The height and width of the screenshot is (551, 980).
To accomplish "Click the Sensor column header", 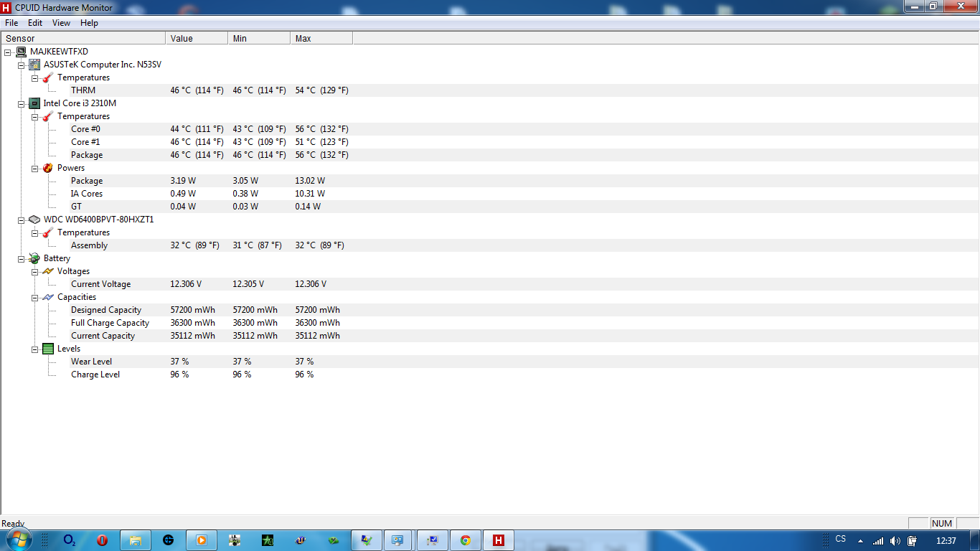I will (83, 38).
